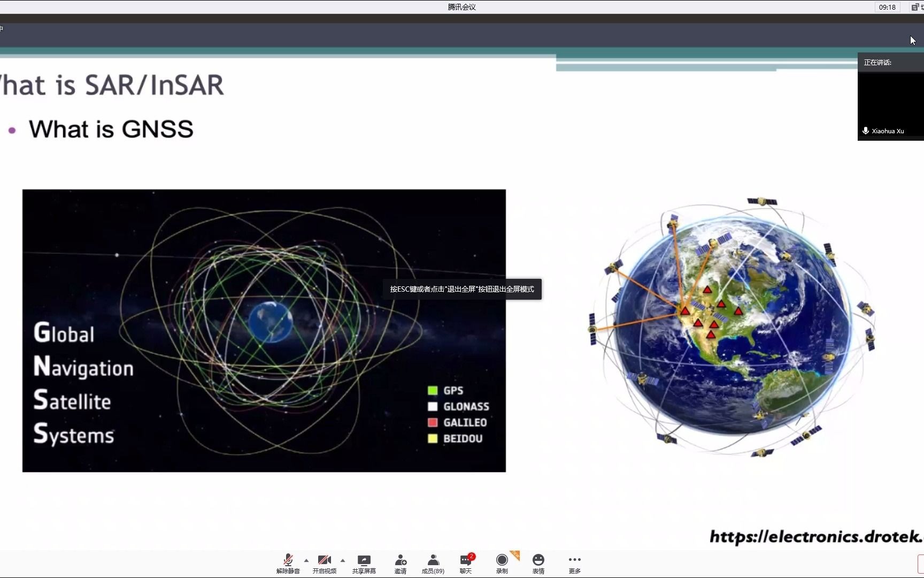The width and height of the screenshot is (924, 578).
Task: Open the members list 成员(89)
Action: click(433, 564)
